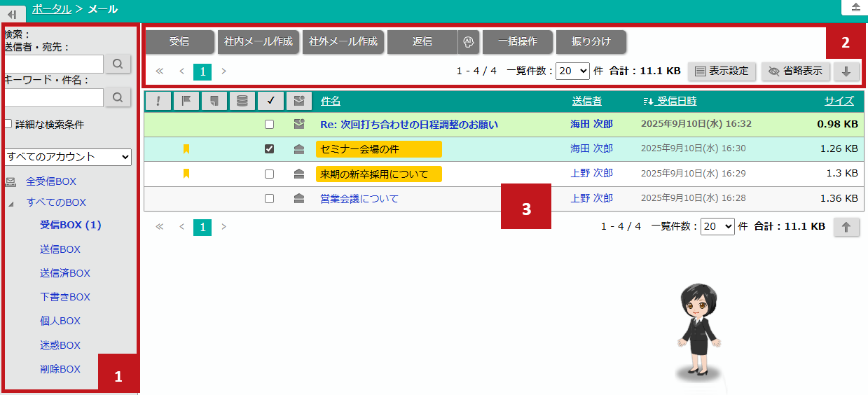Screen dimensions: 868x395
Task: Click the importance (!) column header icon
Action: coord(158,101)
